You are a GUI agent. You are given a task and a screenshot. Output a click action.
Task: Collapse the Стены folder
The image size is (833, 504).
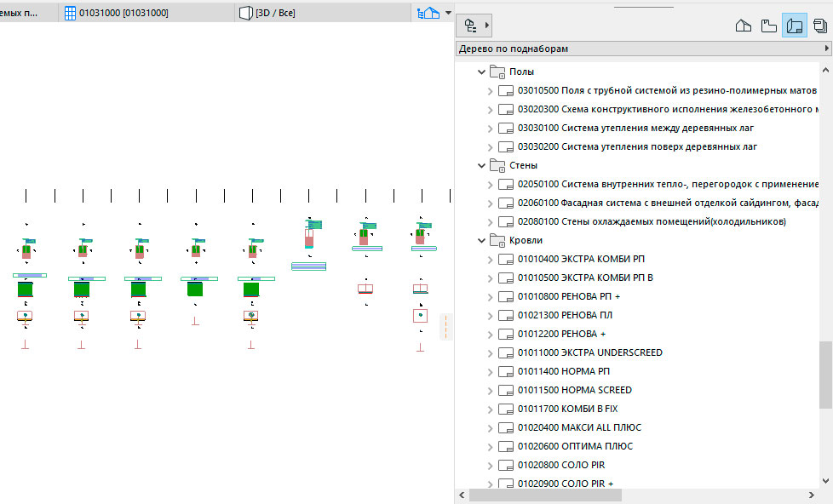481,166
